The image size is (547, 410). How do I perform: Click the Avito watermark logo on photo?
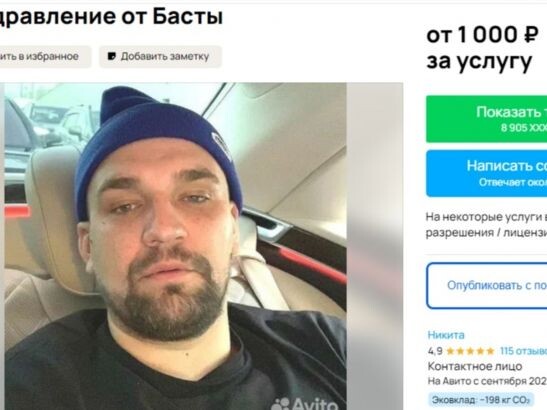[305, 404]
